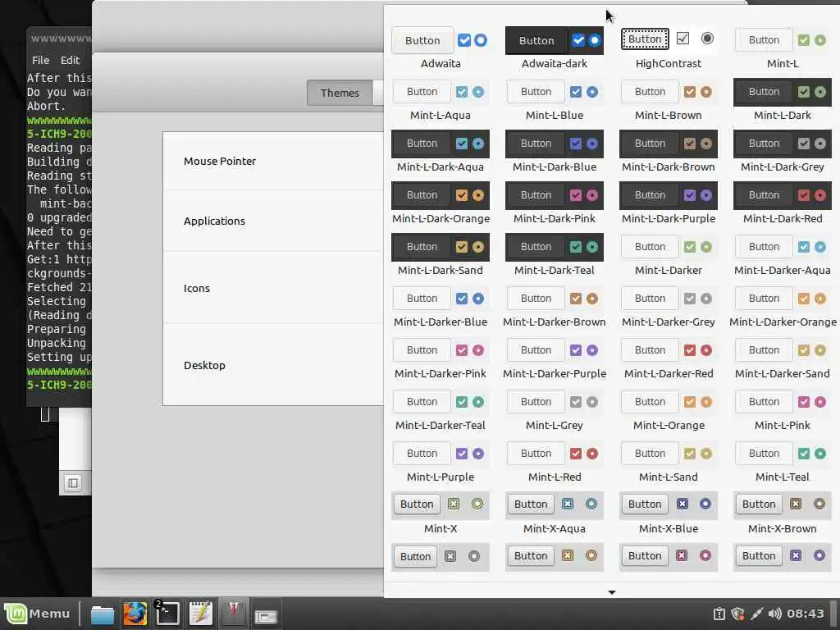
Task: Choose the Mint-L-Darker-Purple theme
Action: [555, 358]
